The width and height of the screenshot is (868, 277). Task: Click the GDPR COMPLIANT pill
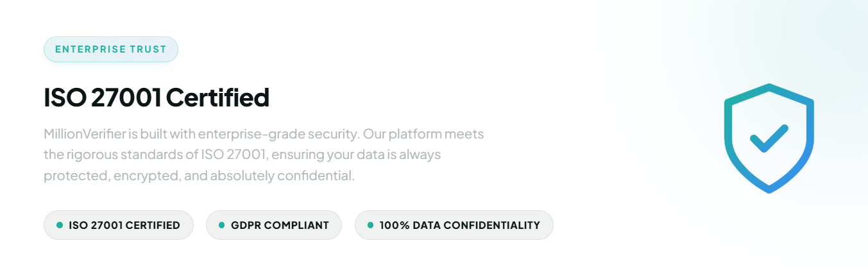click(274, 225)
